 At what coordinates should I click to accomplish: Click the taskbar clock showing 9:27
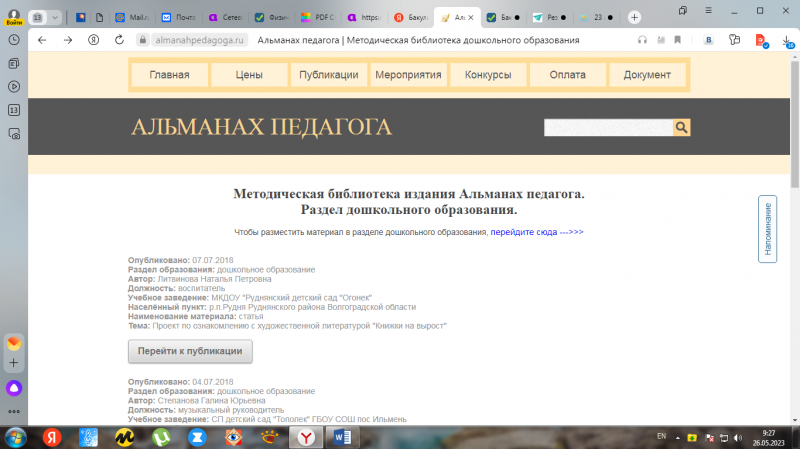point(768,438)
